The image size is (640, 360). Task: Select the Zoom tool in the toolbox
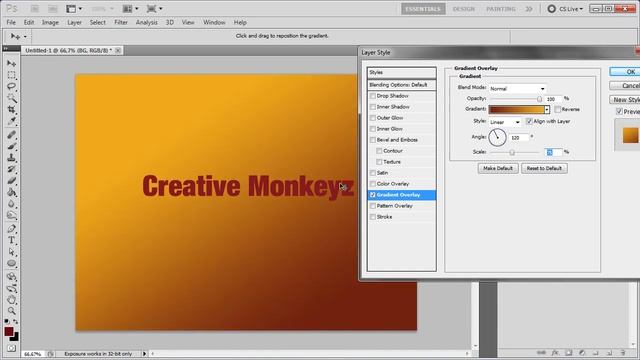click(x=11, y=311)
